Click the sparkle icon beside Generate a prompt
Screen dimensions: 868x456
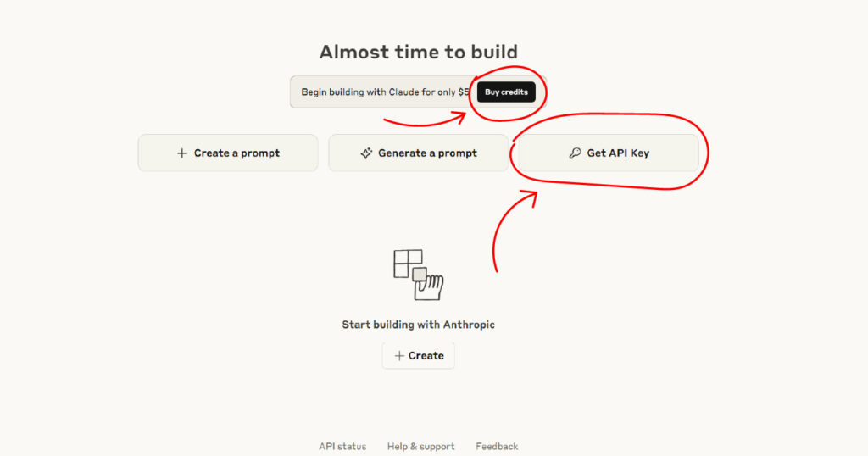366,153
